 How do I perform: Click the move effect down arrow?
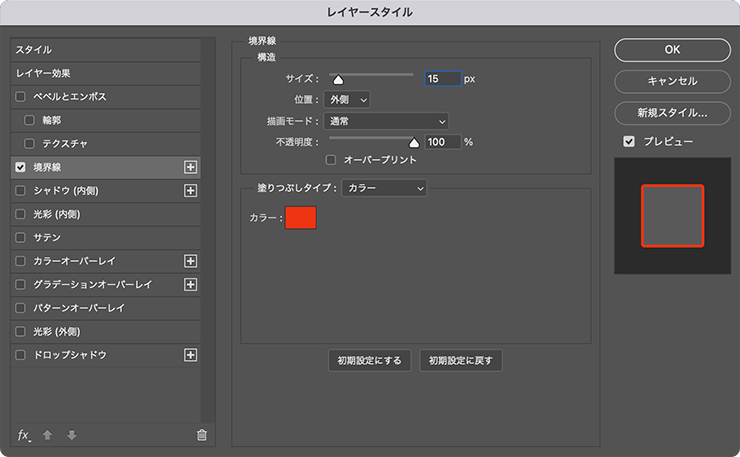(x=71, y=435)
